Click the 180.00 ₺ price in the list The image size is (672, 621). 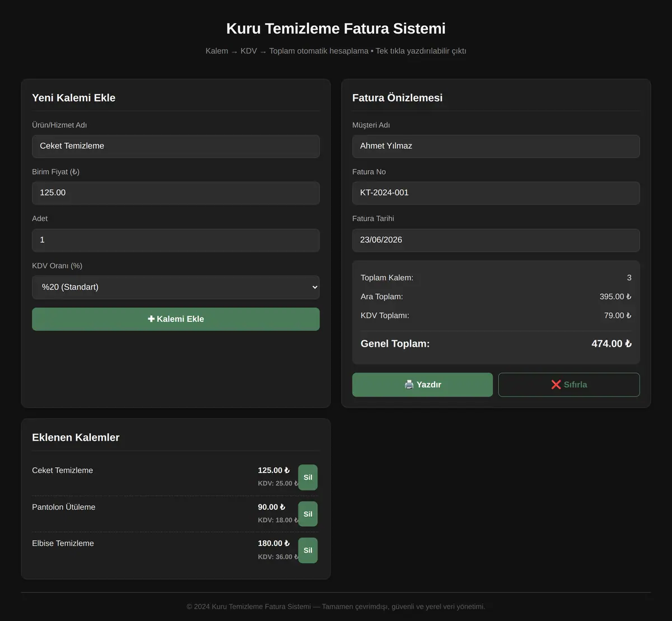pyautogui.click(x=274, y=544)
